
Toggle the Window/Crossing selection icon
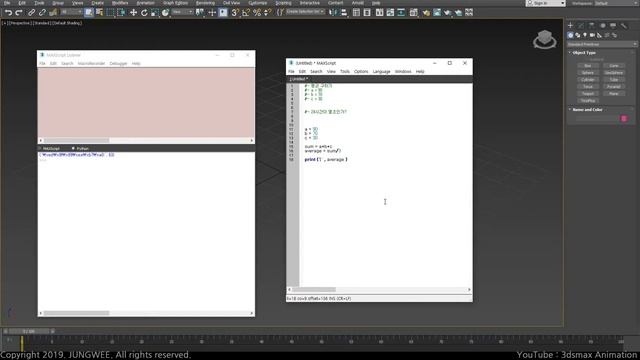121,13
